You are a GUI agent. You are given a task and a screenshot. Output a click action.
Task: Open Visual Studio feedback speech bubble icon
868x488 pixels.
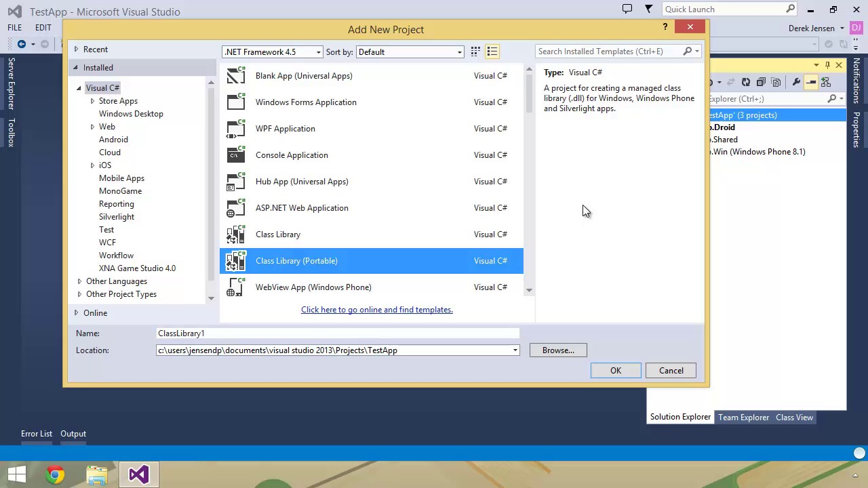(x=627, y=9)
